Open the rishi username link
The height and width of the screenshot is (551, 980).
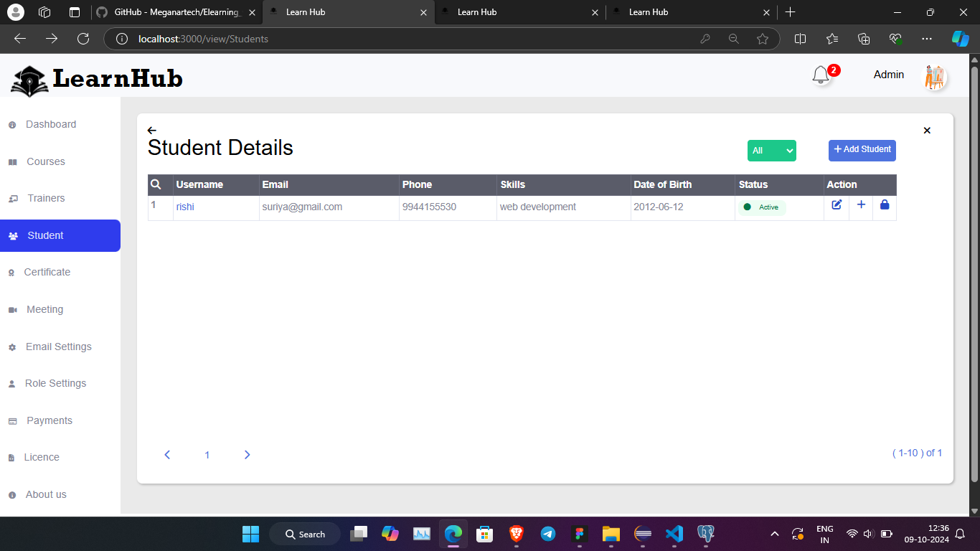[x=185, y=207]
